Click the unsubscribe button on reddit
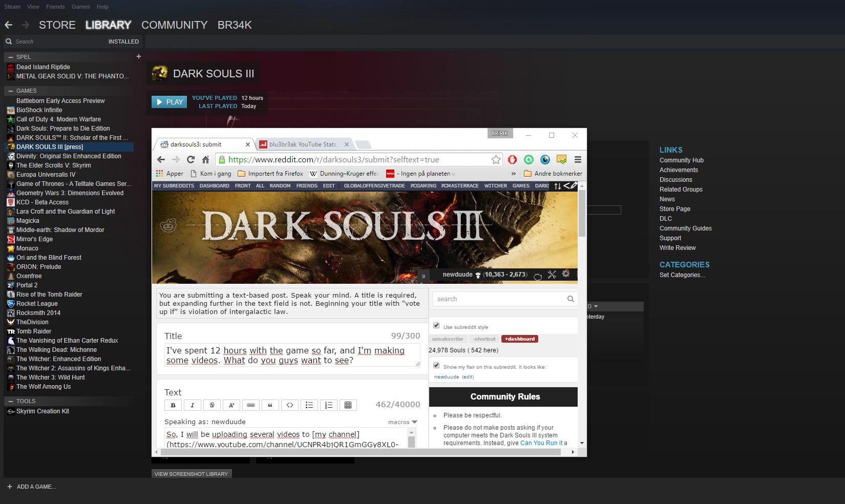845x504 pixels. pos(448,339)
